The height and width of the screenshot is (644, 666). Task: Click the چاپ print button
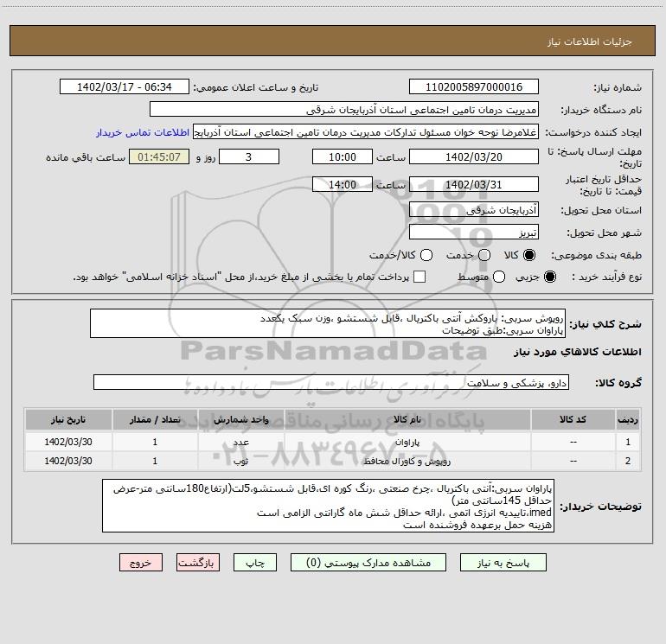click(x=255, y=563)
